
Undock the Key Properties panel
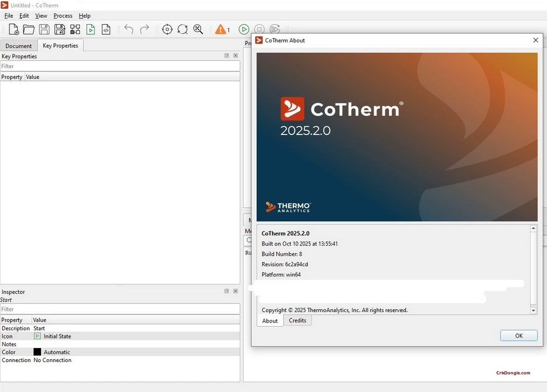[227, 55]
